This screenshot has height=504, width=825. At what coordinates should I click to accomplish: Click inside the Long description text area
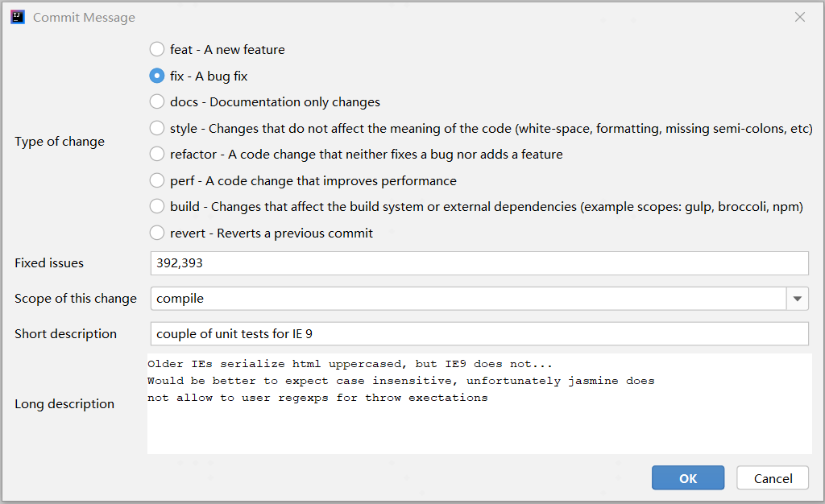[x=479, y=427]
